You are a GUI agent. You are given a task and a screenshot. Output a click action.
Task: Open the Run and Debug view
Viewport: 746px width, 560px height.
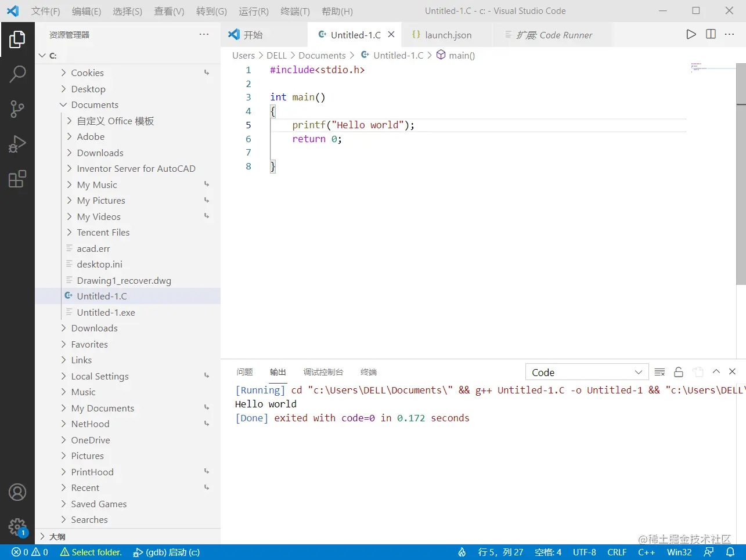coord(17,144)
